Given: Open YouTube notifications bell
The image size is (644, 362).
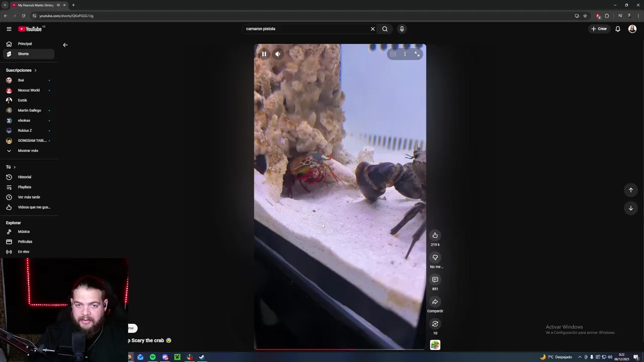Looking at the screenshot, I should tap(618, 29).
